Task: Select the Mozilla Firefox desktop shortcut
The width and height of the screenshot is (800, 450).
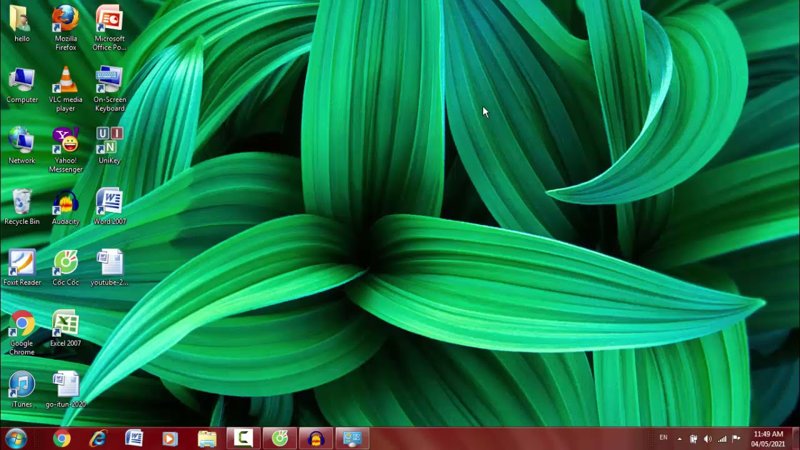Action: pos(65,28)
